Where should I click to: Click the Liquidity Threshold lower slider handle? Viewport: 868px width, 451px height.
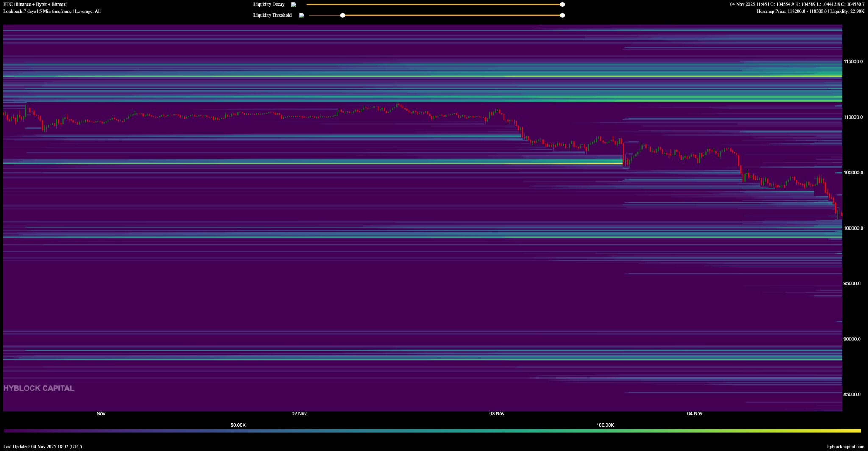pyautogui.click(x=342, y=15)
